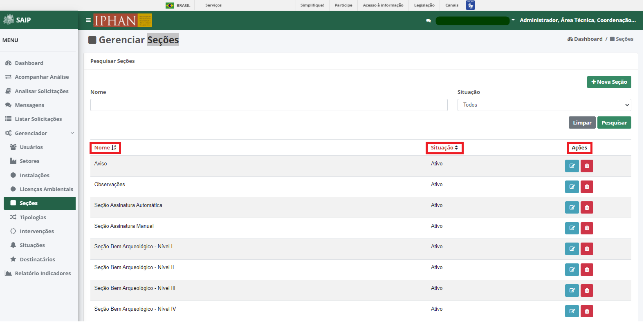Open Mensagens in the sidebar

(29, 105)
